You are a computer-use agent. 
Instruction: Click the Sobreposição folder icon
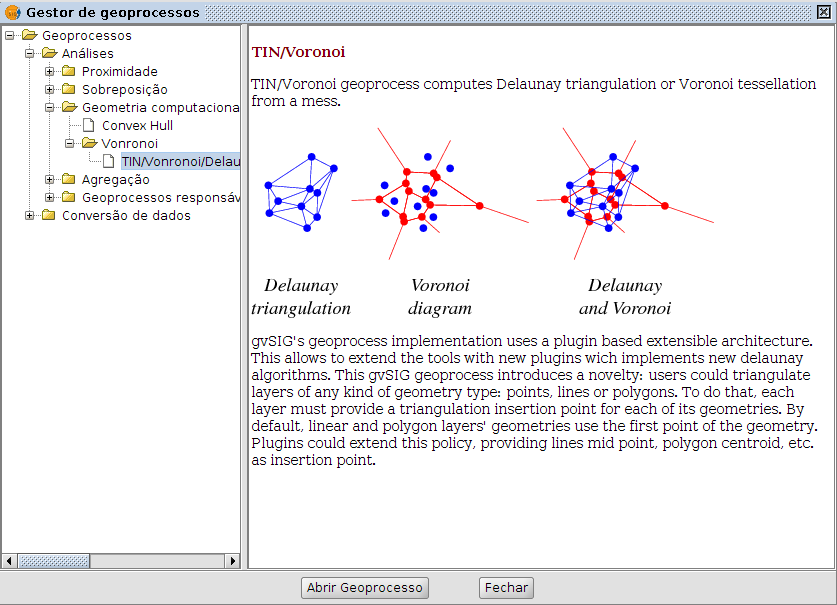(69, 90)
